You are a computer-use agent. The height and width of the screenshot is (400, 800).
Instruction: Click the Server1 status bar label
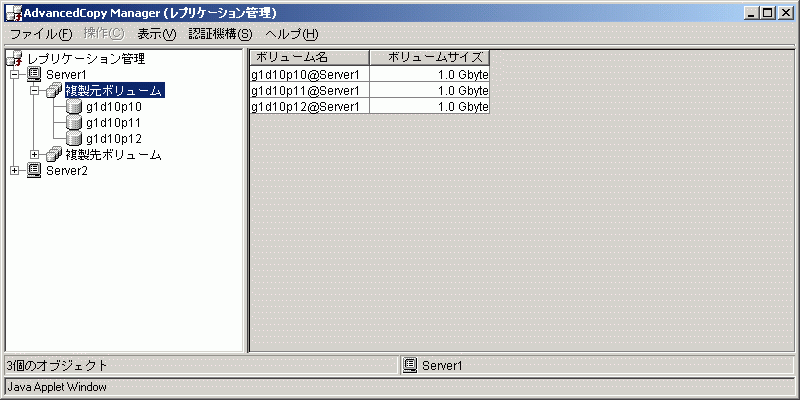click(x=442, y=366)
